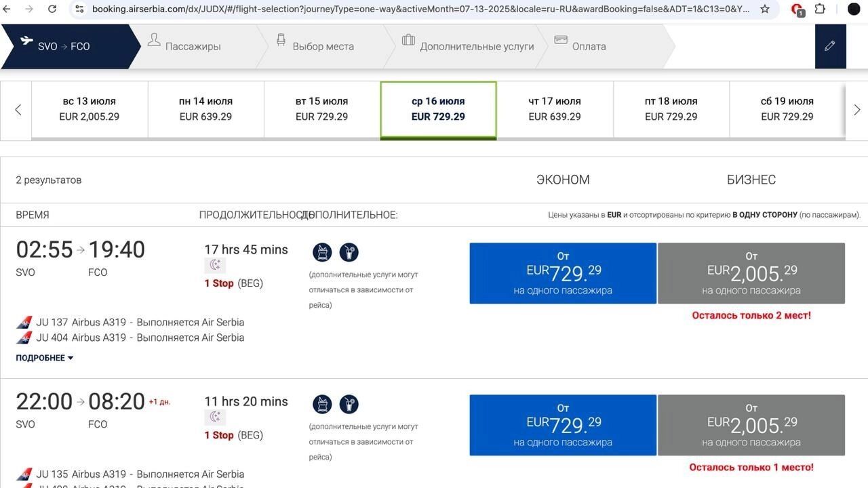Click the drink icon of the 02:55 flight
868x488 pixels.
349,253
